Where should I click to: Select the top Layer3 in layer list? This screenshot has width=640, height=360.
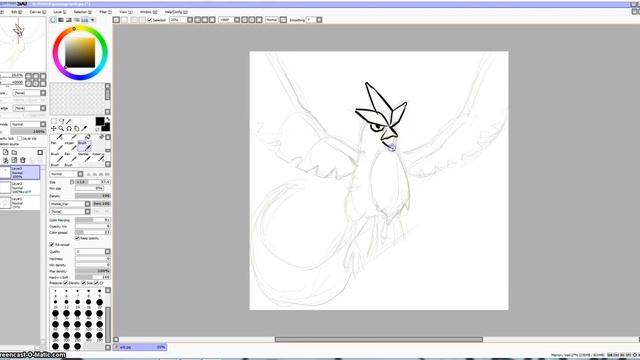coord(20,172)
